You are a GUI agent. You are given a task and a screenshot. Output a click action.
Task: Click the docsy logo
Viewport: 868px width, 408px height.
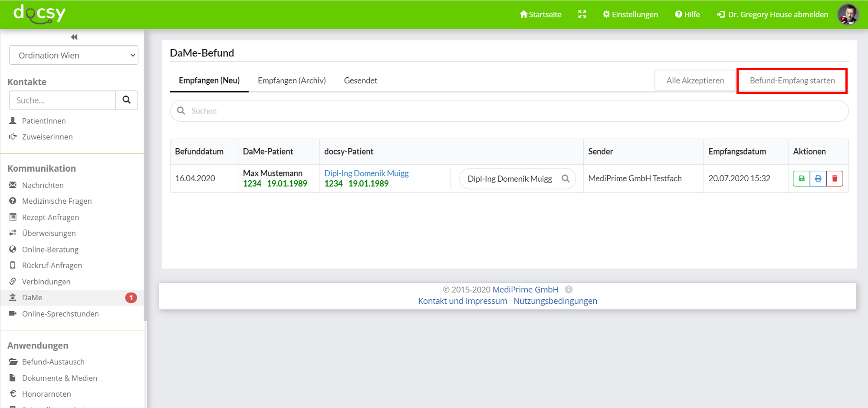coord(39,14)
